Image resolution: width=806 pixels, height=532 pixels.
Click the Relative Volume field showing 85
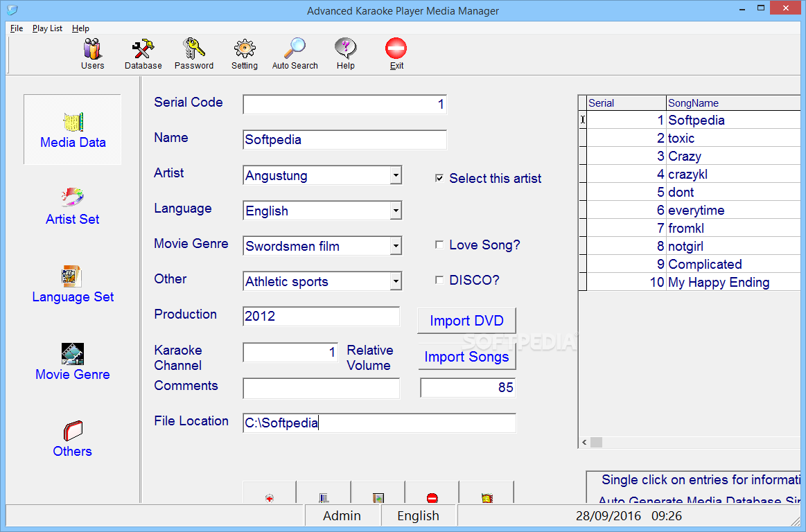468,387
